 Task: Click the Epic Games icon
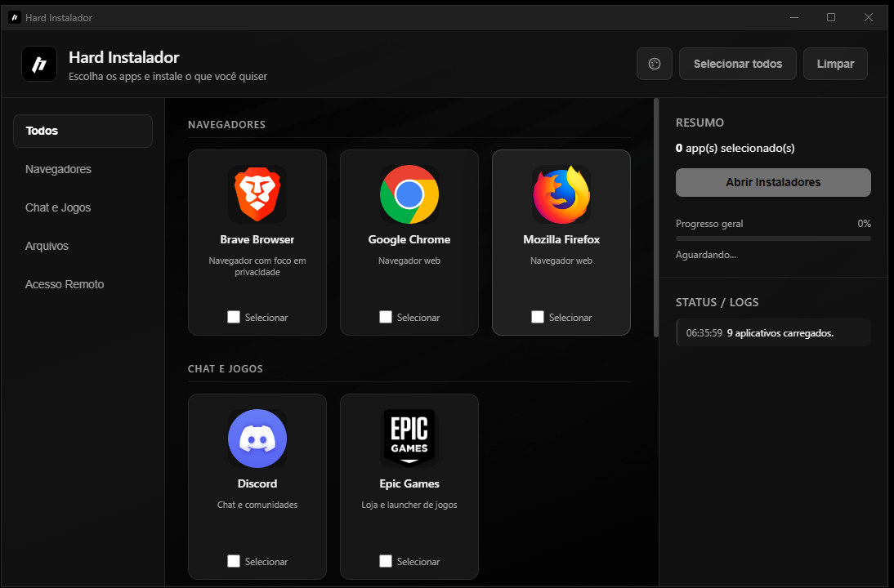409,439
